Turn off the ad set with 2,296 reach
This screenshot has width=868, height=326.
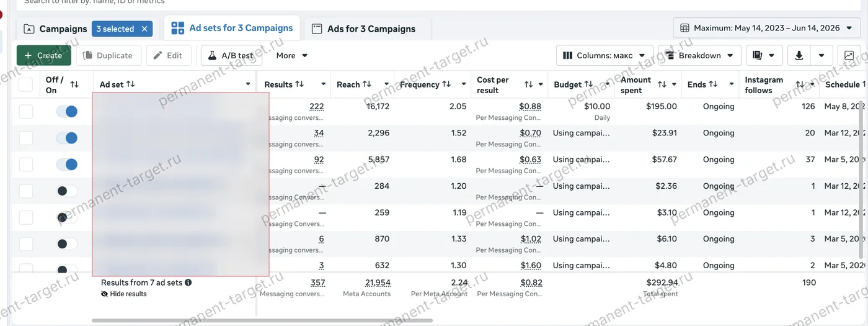(66, 138)
